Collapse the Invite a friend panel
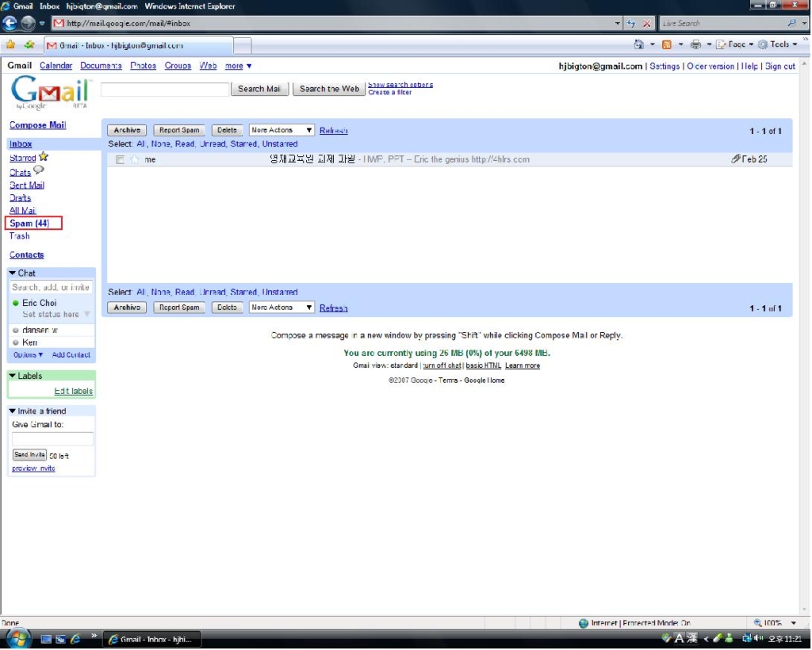This screenshot has height=650, width=812. coord(13,411)
